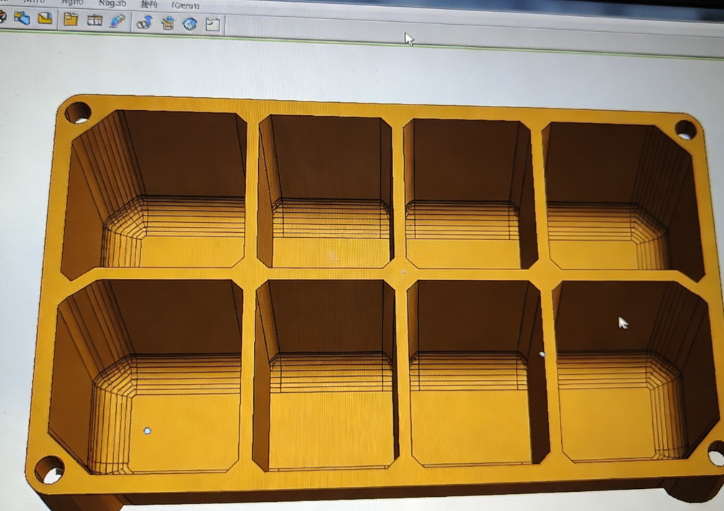Select the blue pencil edit tool icon

click(117, 21)
